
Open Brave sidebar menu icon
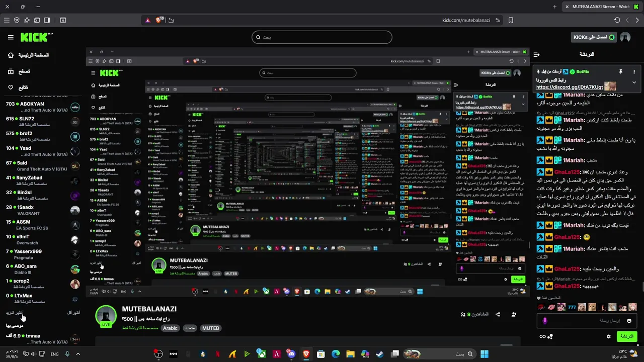click(x=7, y=20)
